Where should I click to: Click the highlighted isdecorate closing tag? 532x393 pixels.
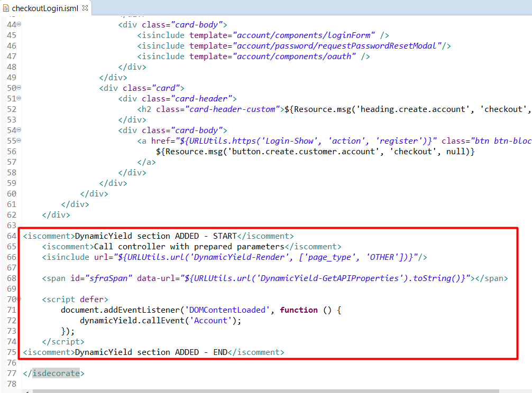(56, 373)
